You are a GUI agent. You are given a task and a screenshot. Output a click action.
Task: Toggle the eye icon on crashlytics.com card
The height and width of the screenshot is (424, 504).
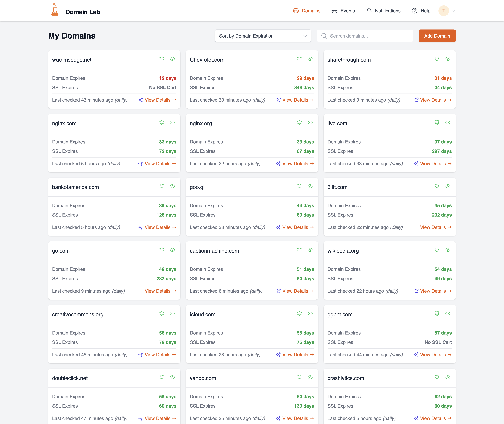click(448, 377)
